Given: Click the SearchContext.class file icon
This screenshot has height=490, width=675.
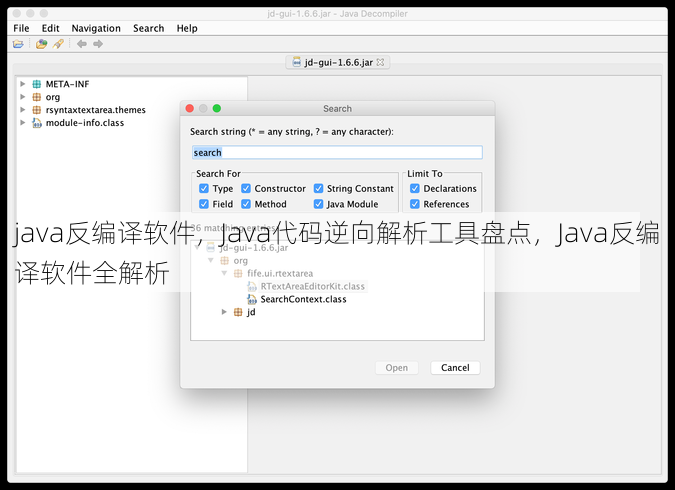Looking at the screenshot, I should tap(252, 299).
